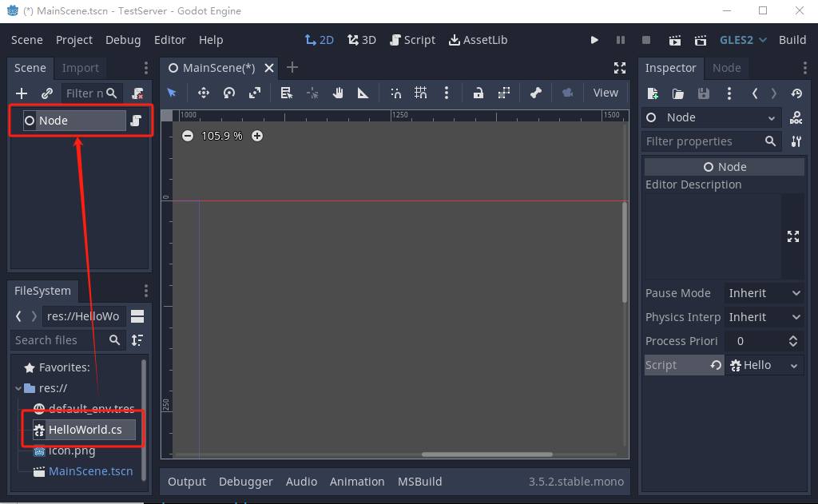Reset zoom via 105.9 % label
Image resolution: width=818 pixels, height=504 pixels.
pyautogui.click(x=222, y=136)
